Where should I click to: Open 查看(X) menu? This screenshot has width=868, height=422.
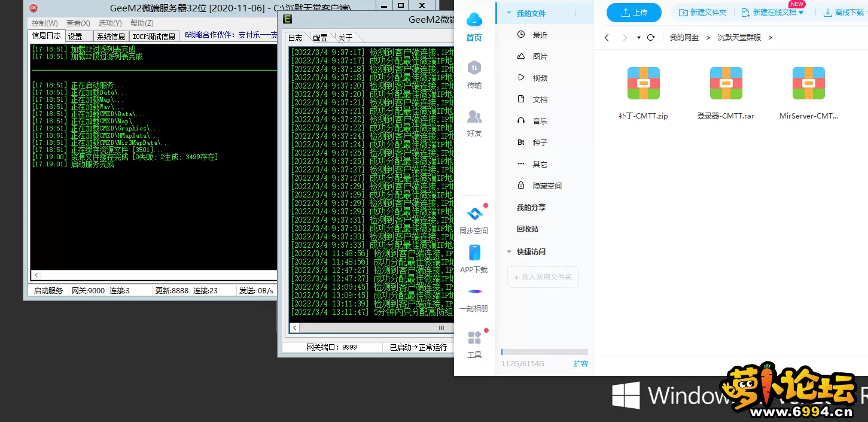tap(78, 23)
